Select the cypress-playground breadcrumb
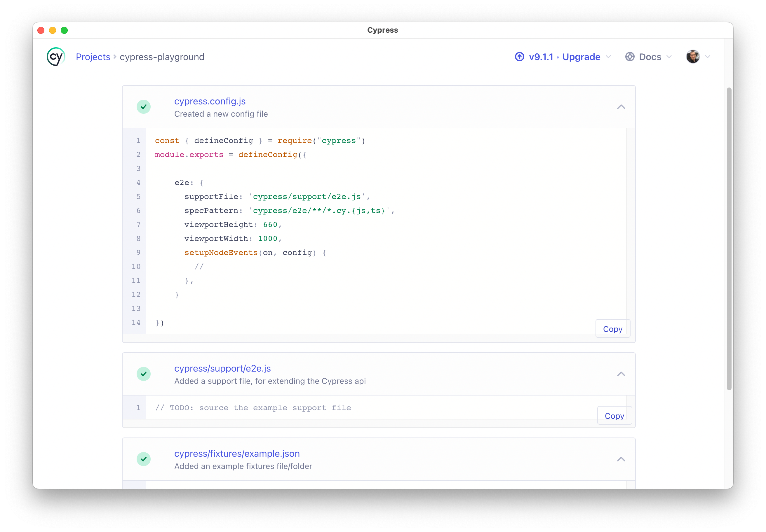This screenshot has width=766, height=532. pos(162,57)
